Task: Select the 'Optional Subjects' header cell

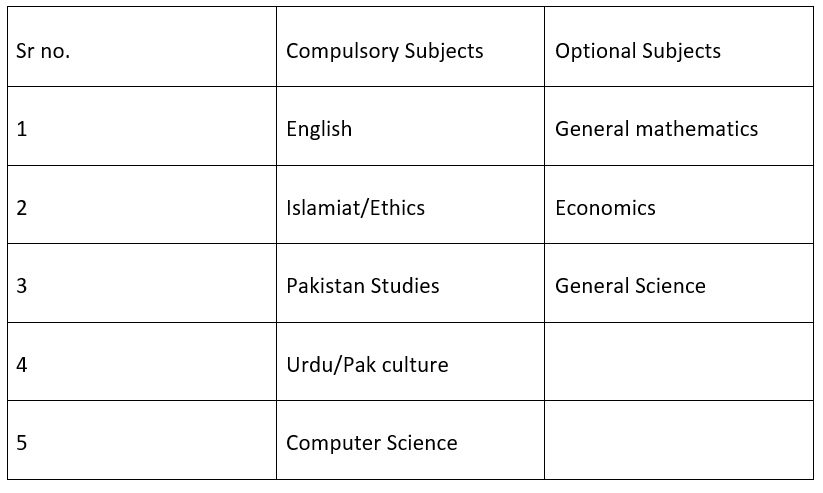Action: click(x=679, y=47)
